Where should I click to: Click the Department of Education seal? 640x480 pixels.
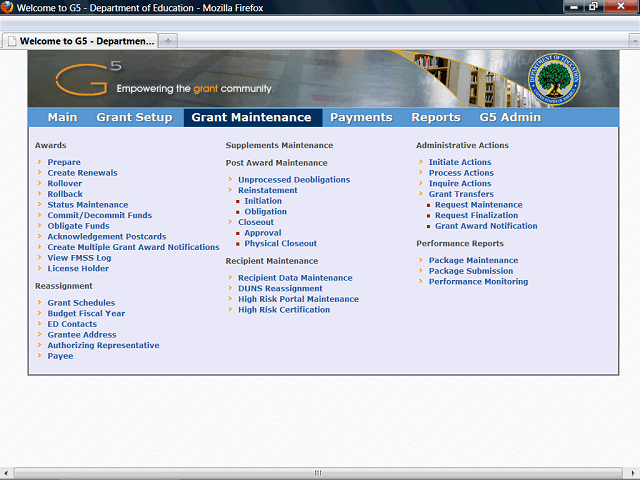(x=578, y=79)
